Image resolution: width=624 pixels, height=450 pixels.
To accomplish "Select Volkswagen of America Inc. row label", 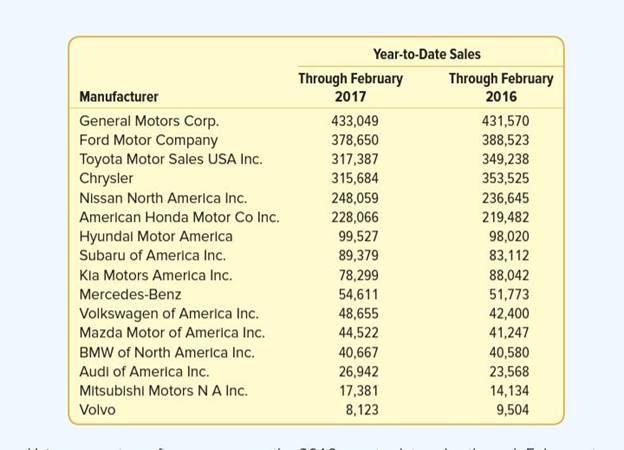I will pyautogui.click(x=168, y=313).
